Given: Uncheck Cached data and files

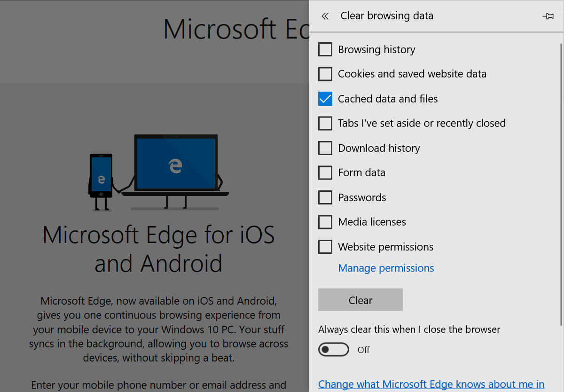Looking at the screenshot, I should point(325,99).
